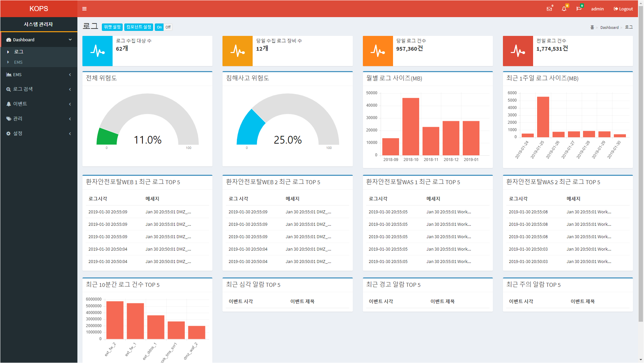Click the yellow pulse icon for 당일 수집 로그 장비 수
Screen dimensions: 644x363
point(238,51)
